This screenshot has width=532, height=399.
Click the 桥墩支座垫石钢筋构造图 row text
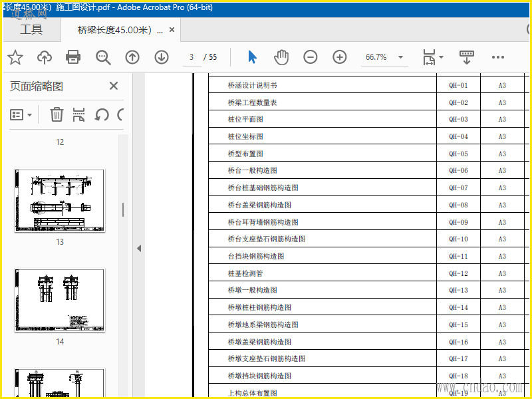coord(267,359)
